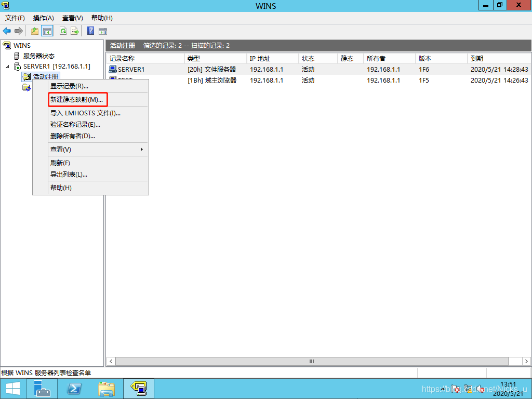532x399 pixels.
Task: Click the horizontal scrollbar right arrow
Action: 526,362
